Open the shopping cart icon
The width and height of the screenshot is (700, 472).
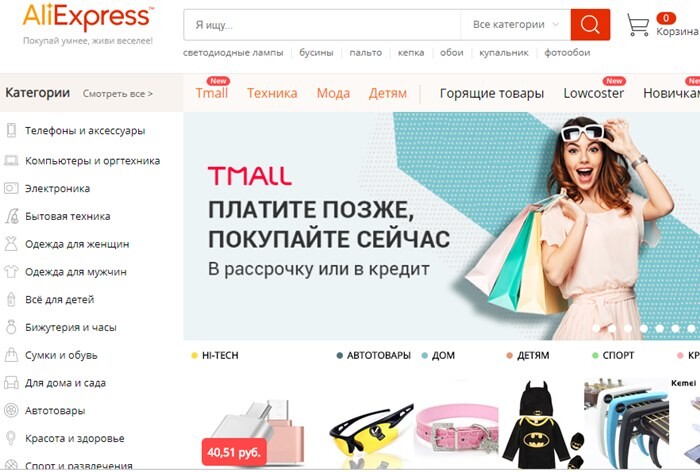point(638,24)
